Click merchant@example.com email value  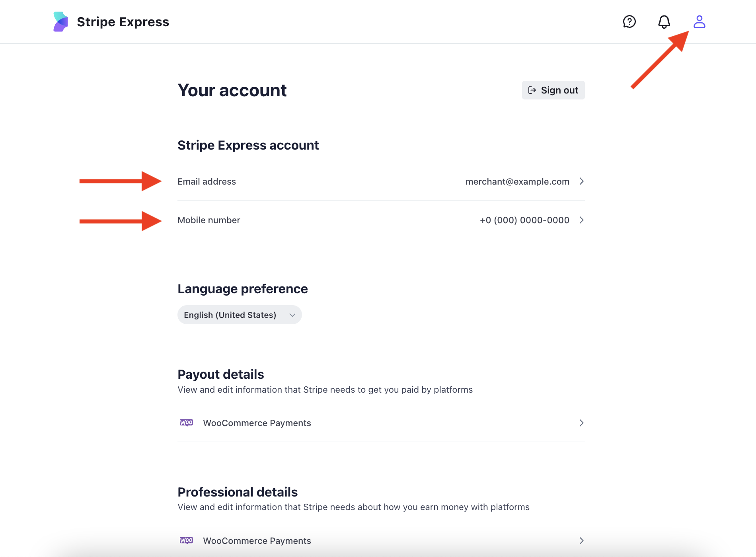click(517, 181)
